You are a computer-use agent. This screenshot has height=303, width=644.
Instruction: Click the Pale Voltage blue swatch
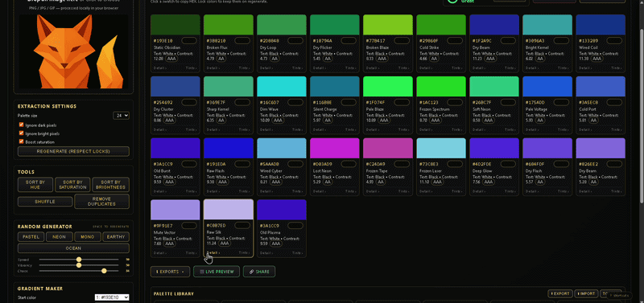pos(547,87)
